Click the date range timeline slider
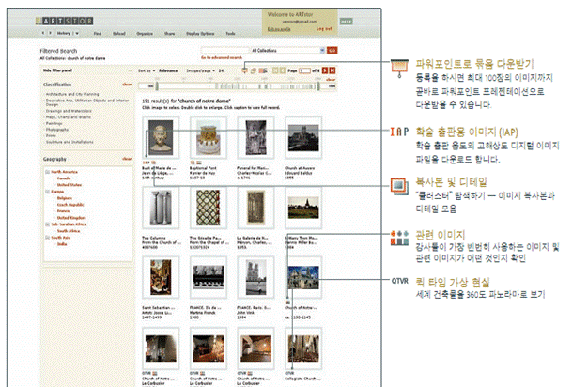This screenshot has height=387, width=588. [x=235, y=85]
